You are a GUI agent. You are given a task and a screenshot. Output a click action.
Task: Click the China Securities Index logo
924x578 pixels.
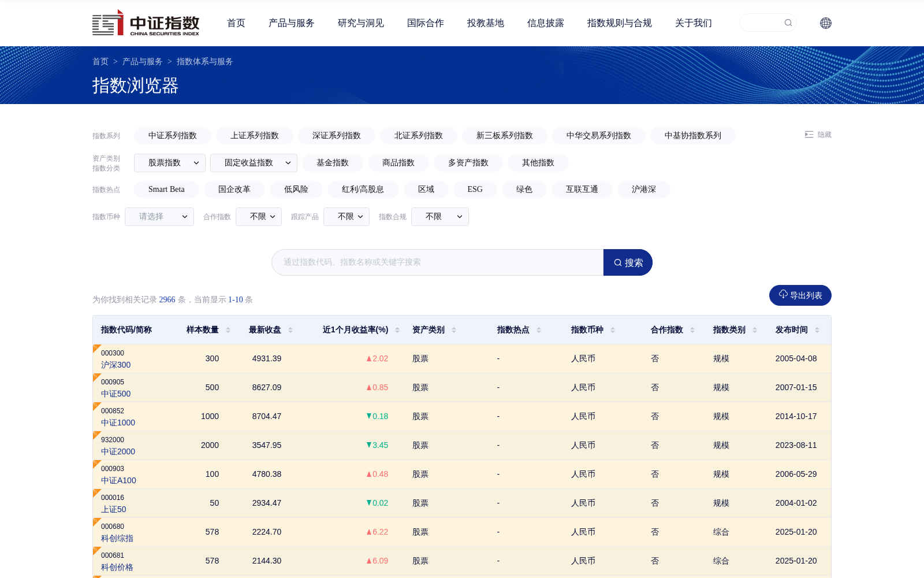(146, 23)
